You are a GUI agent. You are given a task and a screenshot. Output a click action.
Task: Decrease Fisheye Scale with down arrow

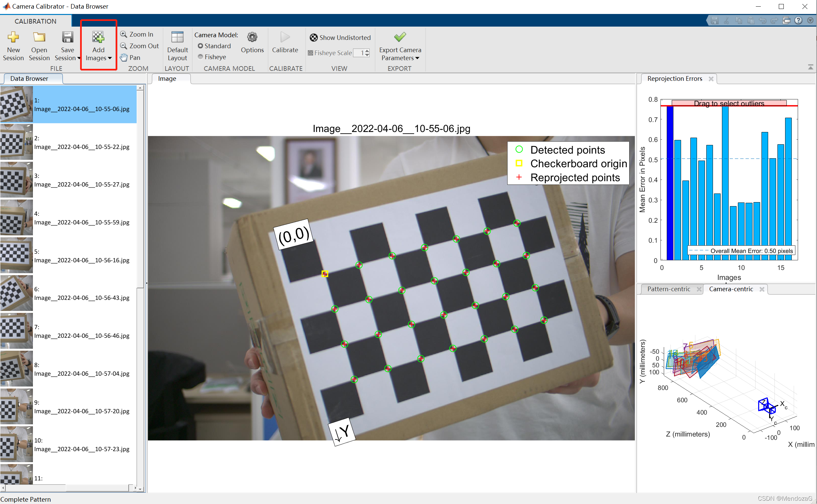(367, 55)
